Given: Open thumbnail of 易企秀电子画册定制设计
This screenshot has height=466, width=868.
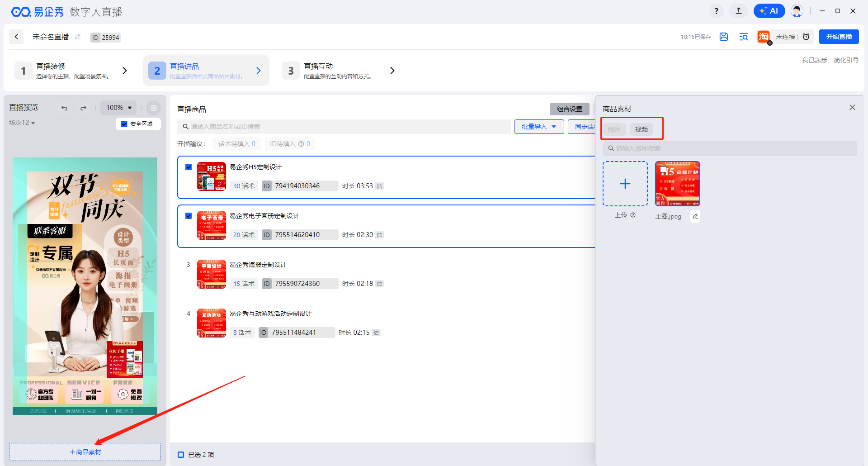Looking at the screenshot, I should tap(212, 225).
